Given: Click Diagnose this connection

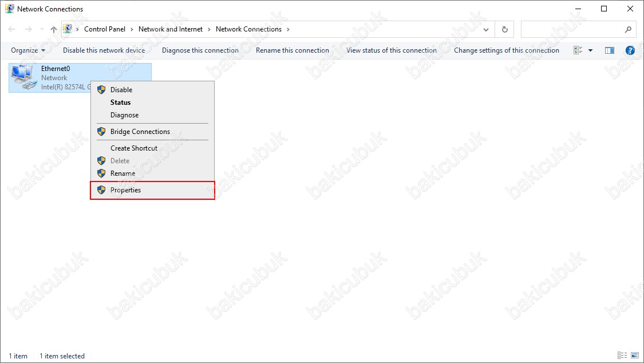Looking at the screenshot, I should (x=200, y=50).
